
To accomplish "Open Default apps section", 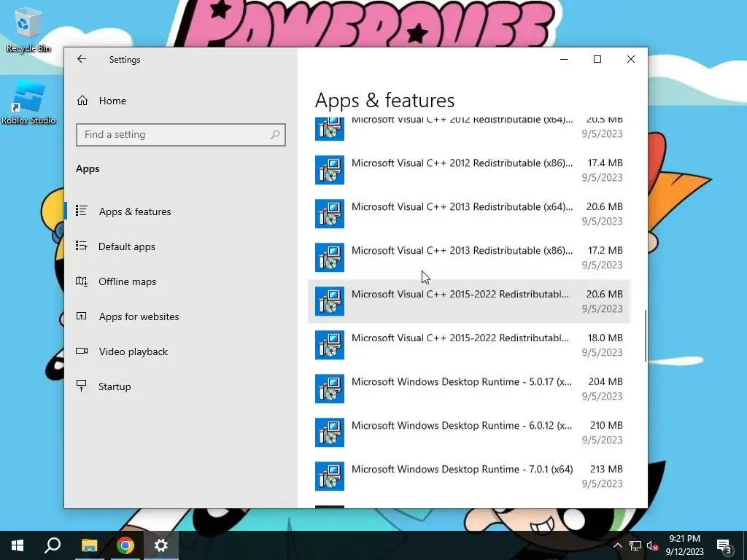I will (181, 246).
